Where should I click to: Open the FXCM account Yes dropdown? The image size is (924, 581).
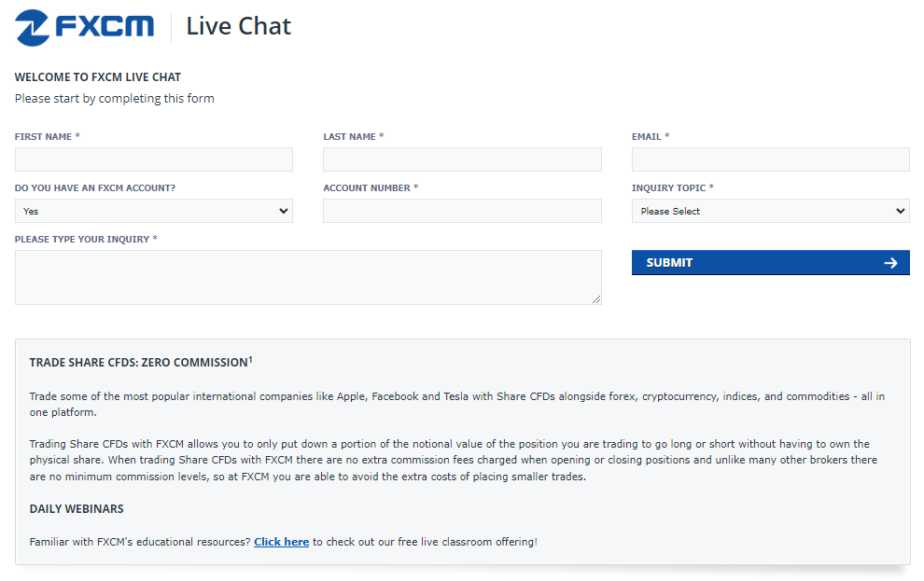(154, 211)
